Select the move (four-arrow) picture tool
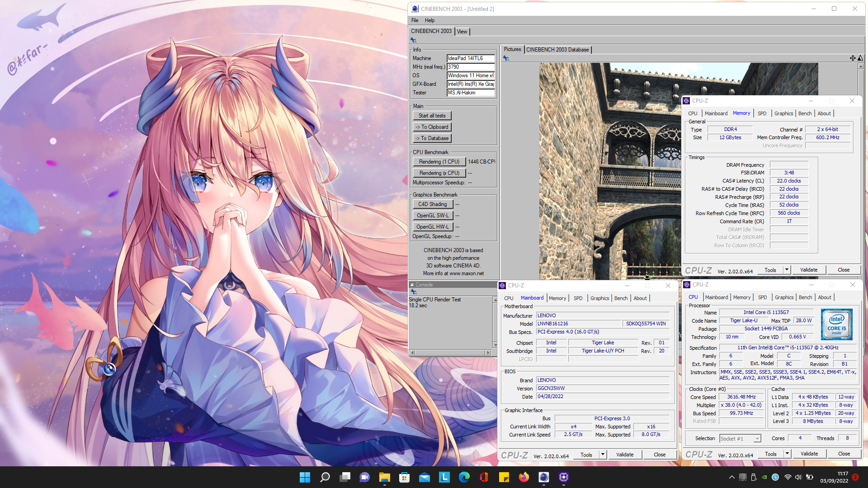This screenshot has width=868, height=488. point(853,58)
